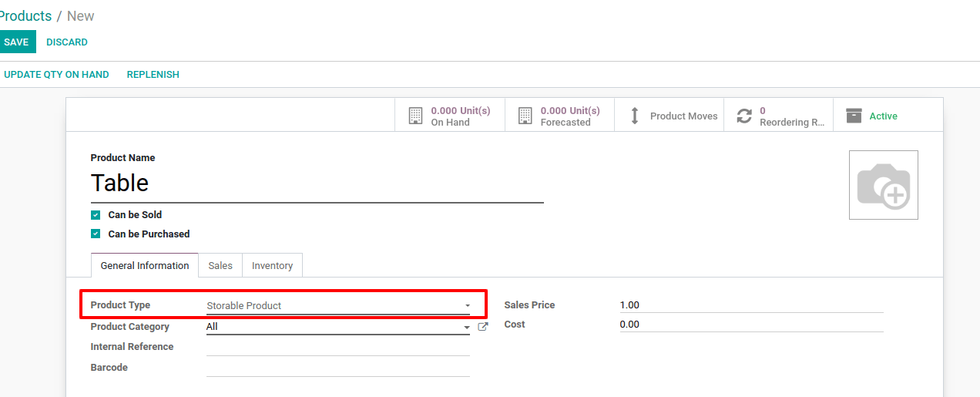The height and width of the screenshot is (397, 980).
Task: Click the Product Moves arrows icon
Action: pyautogui.click(x=635, y=116)
